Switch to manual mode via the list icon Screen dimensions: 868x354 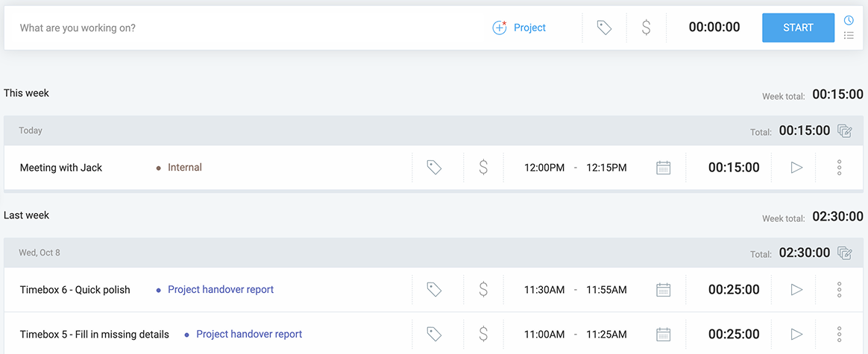849,35
